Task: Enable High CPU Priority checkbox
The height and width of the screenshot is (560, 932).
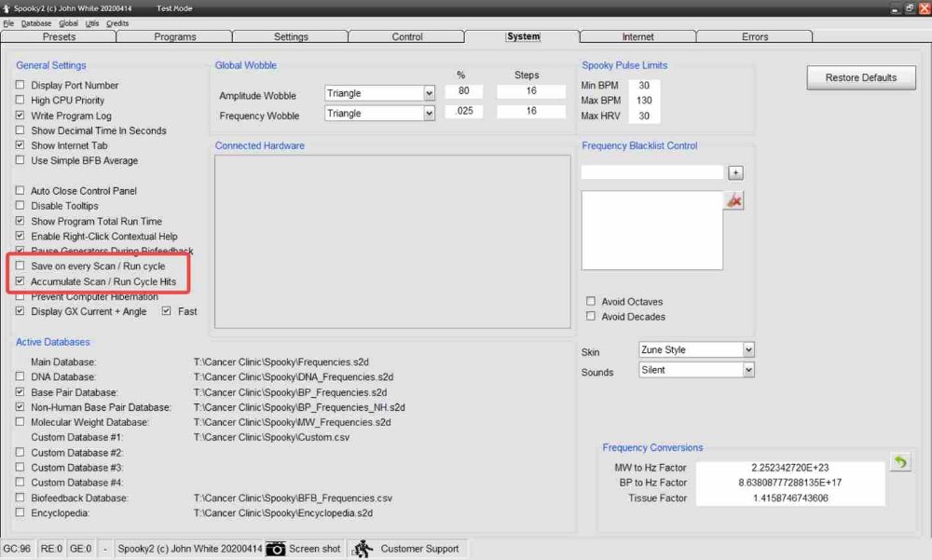Action: click(21, 101)
